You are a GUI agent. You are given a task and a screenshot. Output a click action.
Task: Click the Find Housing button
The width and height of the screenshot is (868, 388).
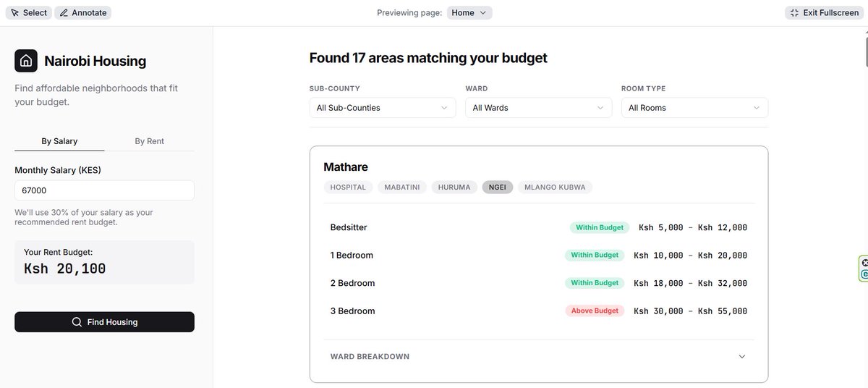pyautogui.click(x=104, y=322)
